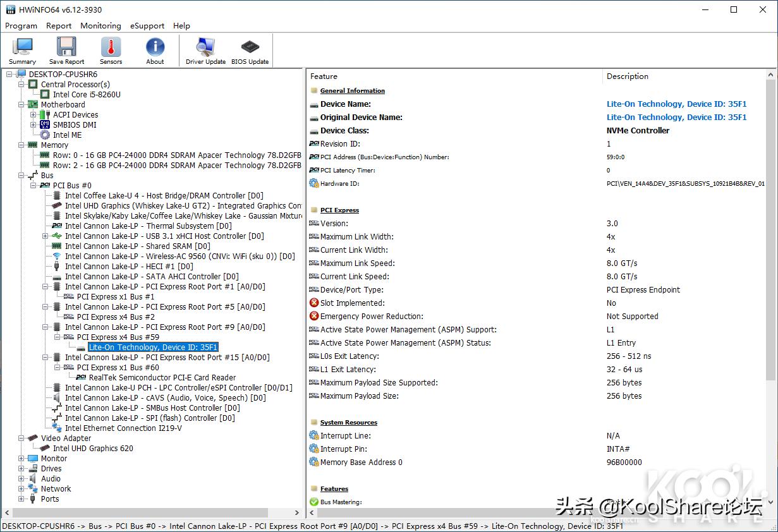Click the Bus Mastering green status indicator
This screenshot has width=778, height=532.
[315, 502]
